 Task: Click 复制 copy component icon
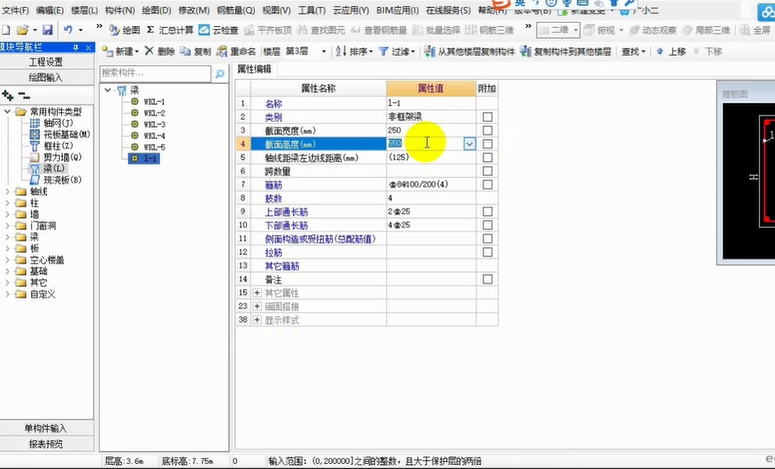(185, 51)
